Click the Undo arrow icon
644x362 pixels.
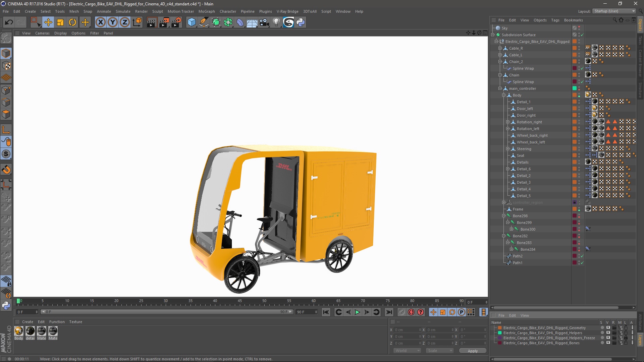(x=9, y=22)
